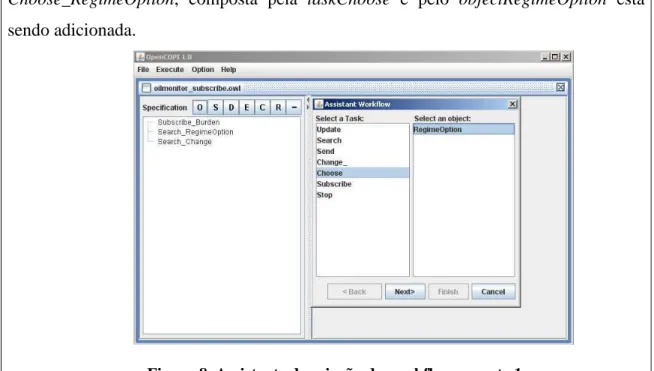Select the Change_ task
Viewport: 654px width, 371px height.
(x=362, y=162)
